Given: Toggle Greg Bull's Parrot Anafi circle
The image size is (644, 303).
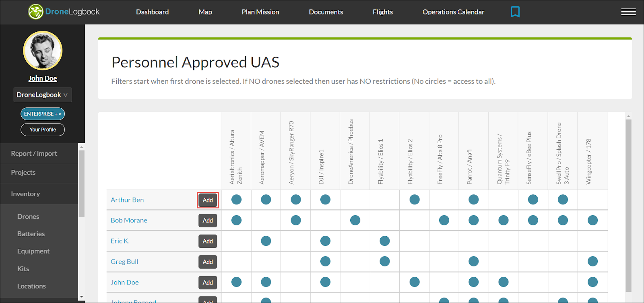Looking at the screenshot, I should click(474, 262).
